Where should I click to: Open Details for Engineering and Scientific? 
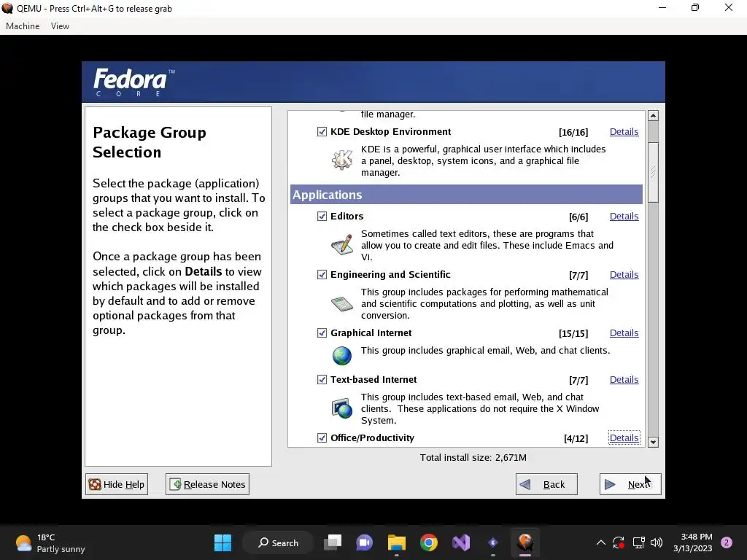[624, 275]
